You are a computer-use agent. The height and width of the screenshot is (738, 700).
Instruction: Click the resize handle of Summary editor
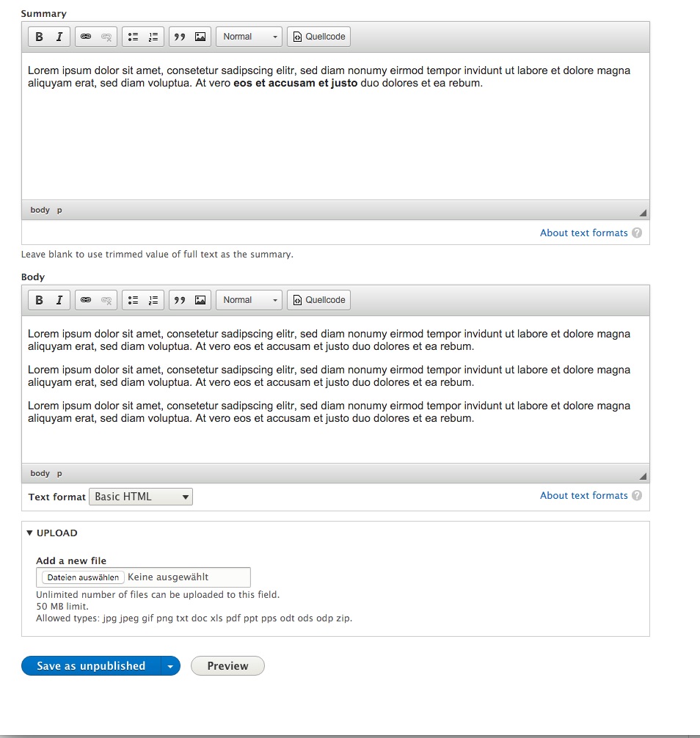643,213
